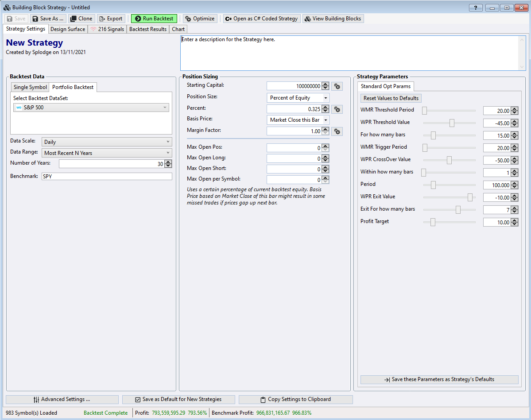Viewport: 531px width, 420px height.
Task: Click Save as Default for New Strategies
Action: tap(178, 399)
